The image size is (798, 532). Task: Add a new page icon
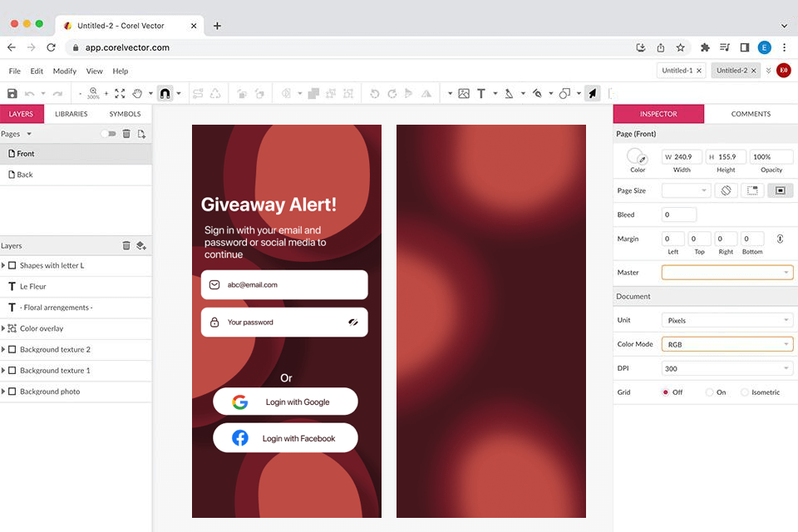click(x=141, y=134)
